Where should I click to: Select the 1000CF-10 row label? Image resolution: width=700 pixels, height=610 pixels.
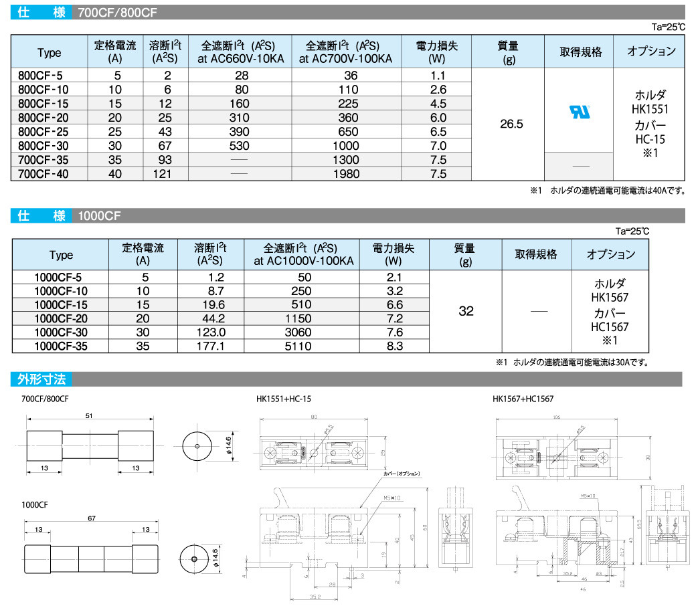(61, 291)
